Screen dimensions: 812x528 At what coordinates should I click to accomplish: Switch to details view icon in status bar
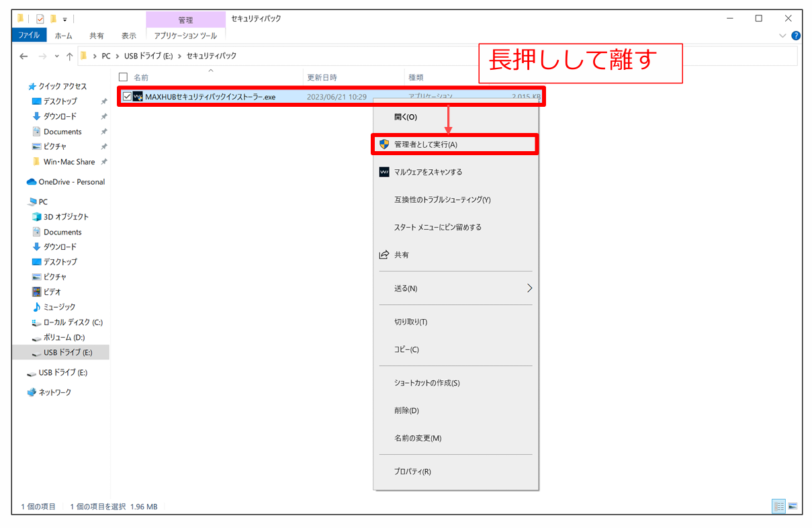[779, 507]
